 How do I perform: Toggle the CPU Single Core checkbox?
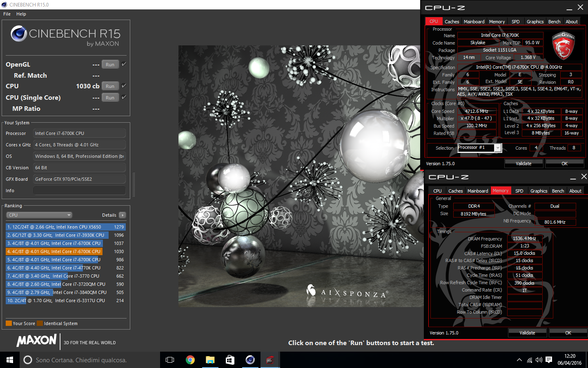(x=124, y=97)
